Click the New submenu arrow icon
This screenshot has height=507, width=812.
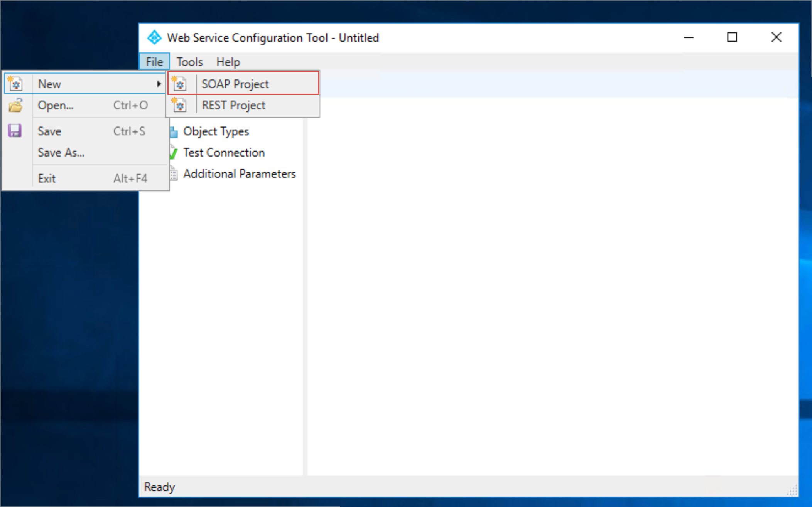pos(159,84)
